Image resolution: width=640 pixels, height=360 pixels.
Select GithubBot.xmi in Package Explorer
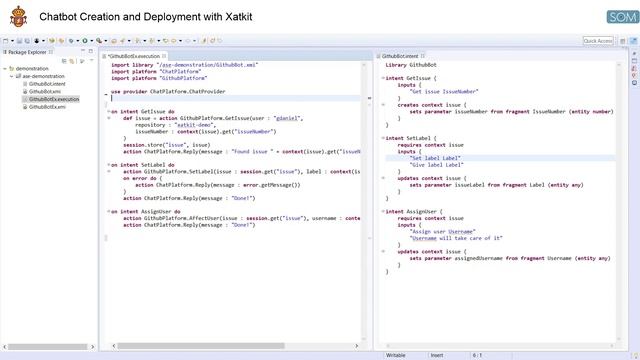click(x=45, y=91)
